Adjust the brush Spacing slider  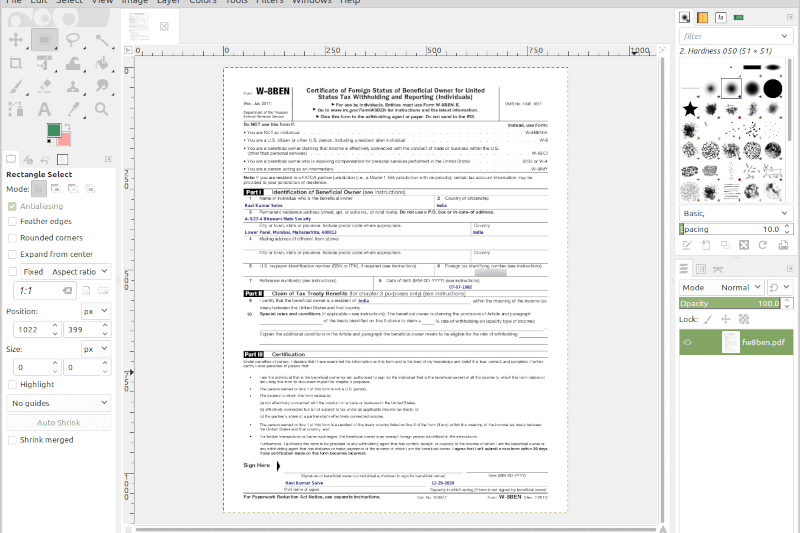pyautogui.click(x=730, y=229)
